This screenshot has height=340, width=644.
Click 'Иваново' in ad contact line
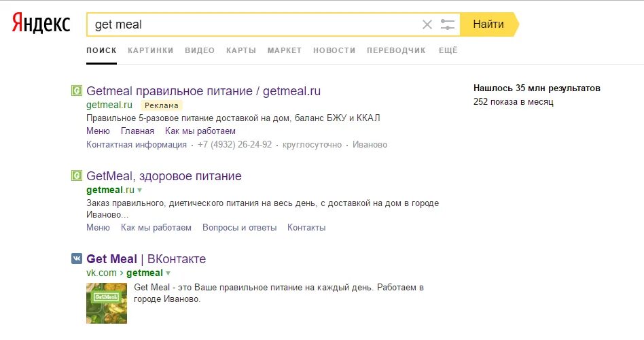370,145
